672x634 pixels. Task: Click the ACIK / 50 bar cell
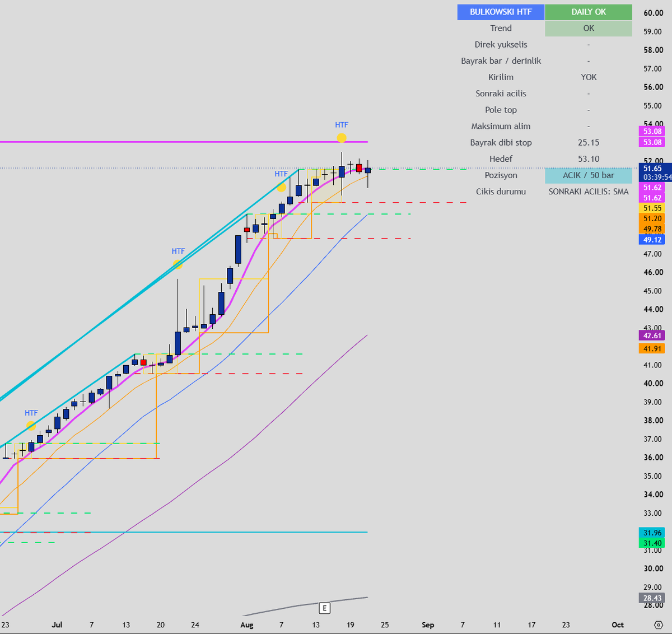[x=589, y=175]
